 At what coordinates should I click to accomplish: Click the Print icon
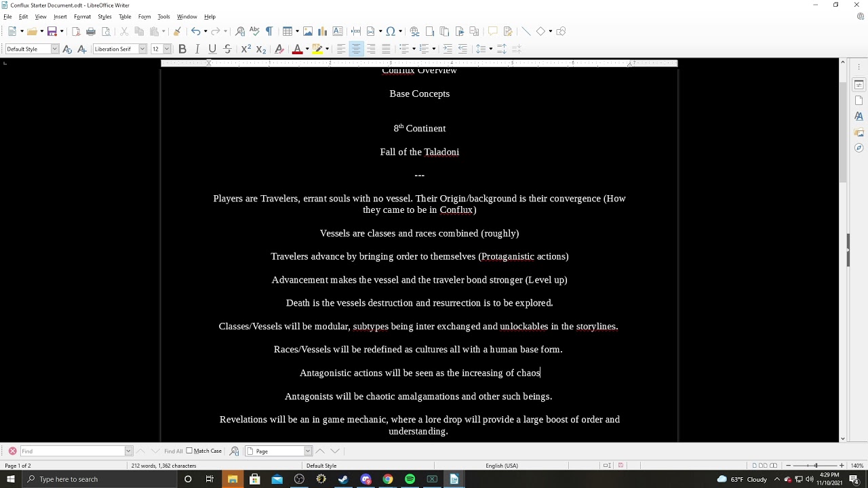(x=91, y=31)
